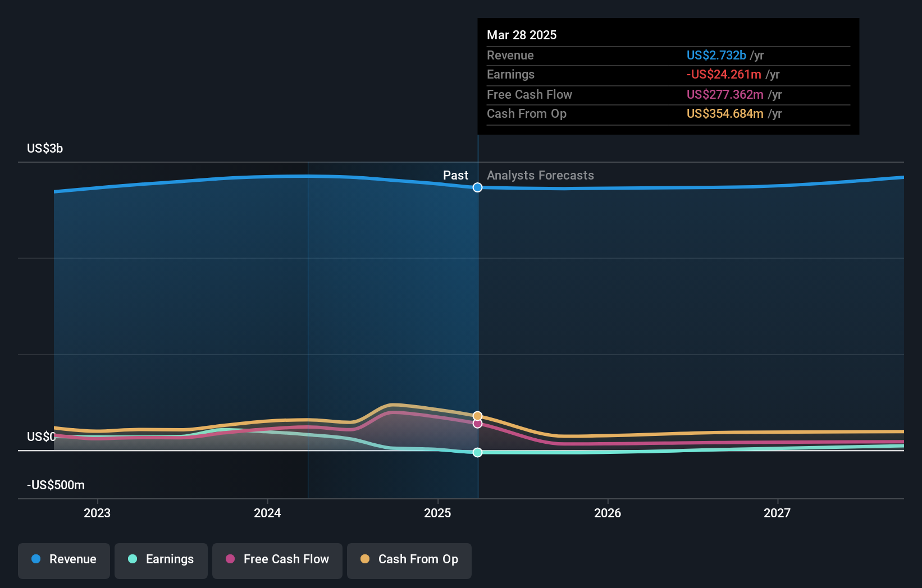Click the Analysts Forecasts label

tap(540, 175)
